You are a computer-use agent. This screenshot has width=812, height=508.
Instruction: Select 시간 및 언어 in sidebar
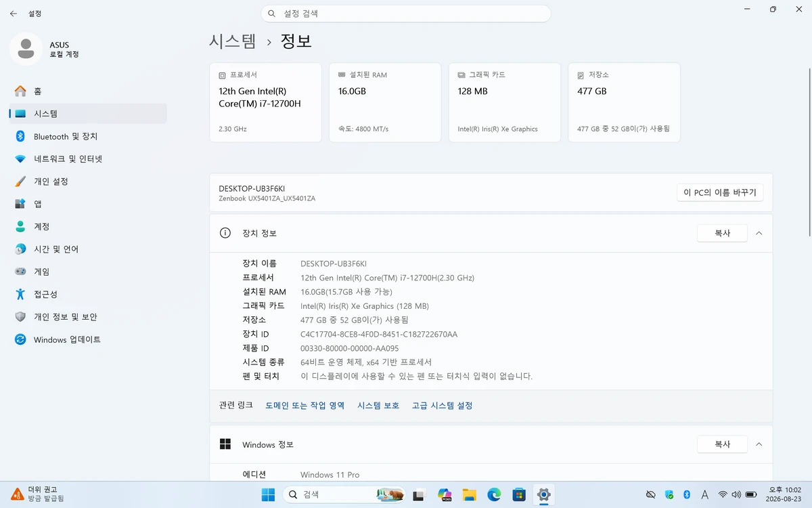tap(88, 249)
